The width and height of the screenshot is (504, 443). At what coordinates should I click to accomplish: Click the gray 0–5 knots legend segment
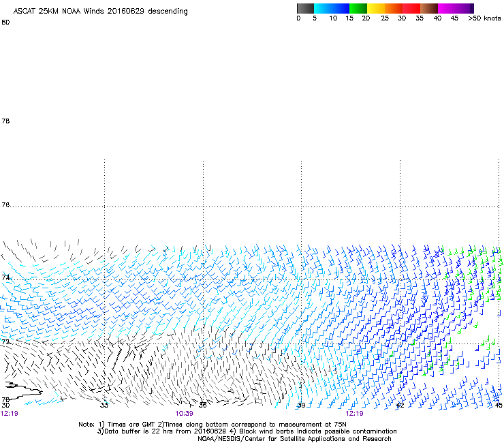click(305, 8)
